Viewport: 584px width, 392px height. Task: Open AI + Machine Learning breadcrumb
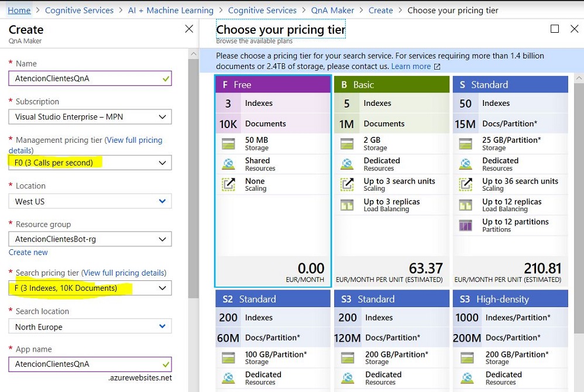(x=171, y=11)
